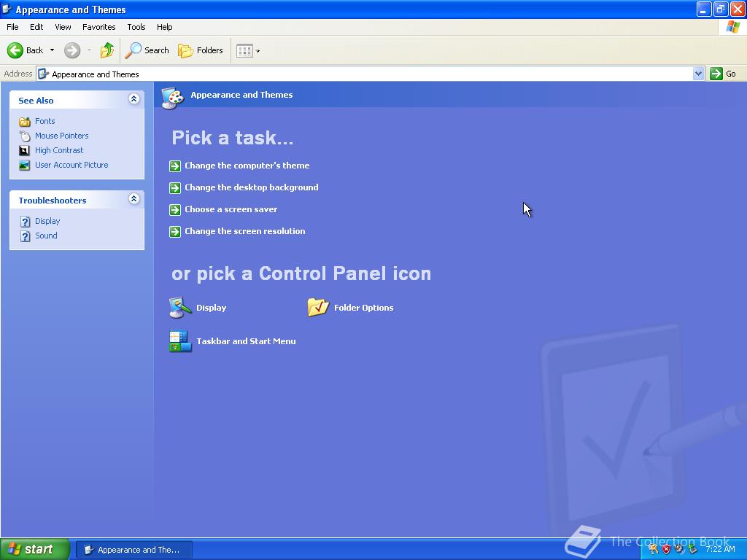Viewport: 747px width, 560px height.
Task: Click the Up folder icon
Action: pyautogui.click(x=107, y=50)
